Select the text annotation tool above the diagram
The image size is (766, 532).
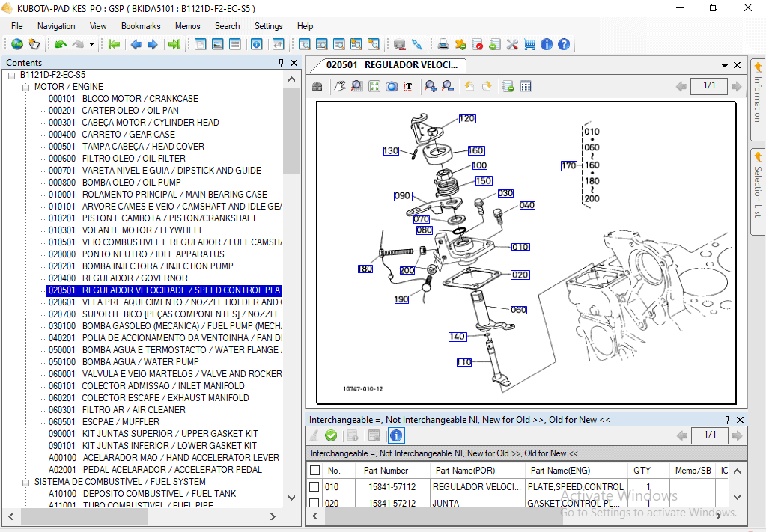[x=408, y=86]
